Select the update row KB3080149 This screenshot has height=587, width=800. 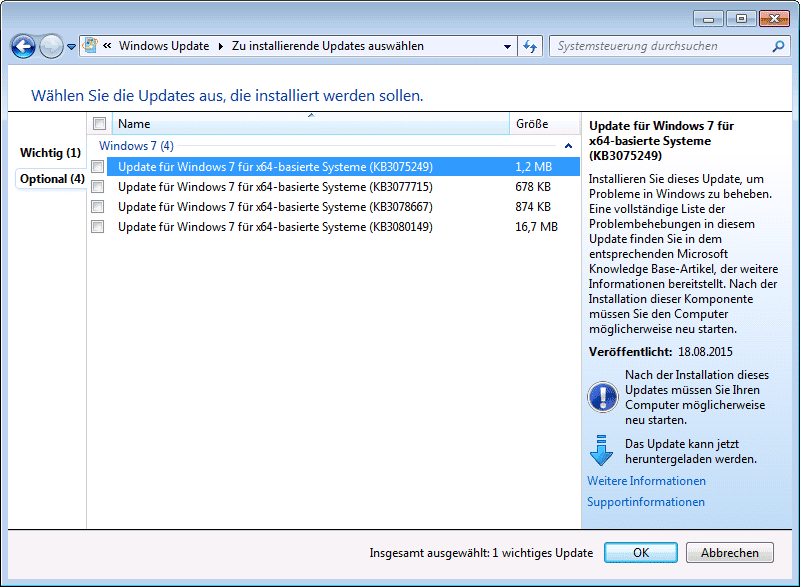[x=343, y=226]
